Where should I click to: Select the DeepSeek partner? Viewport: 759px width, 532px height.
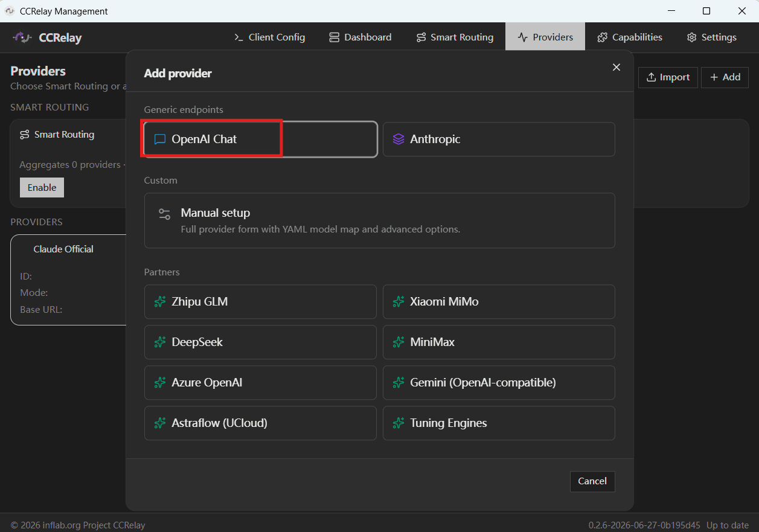point(260,342)
